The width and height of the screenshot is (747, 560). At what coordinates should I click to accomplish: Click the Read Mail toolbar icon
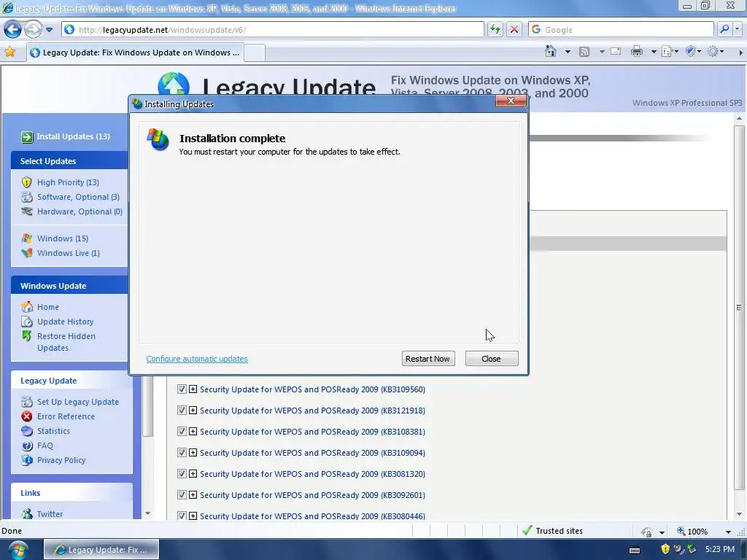click(x=616, y=52)
